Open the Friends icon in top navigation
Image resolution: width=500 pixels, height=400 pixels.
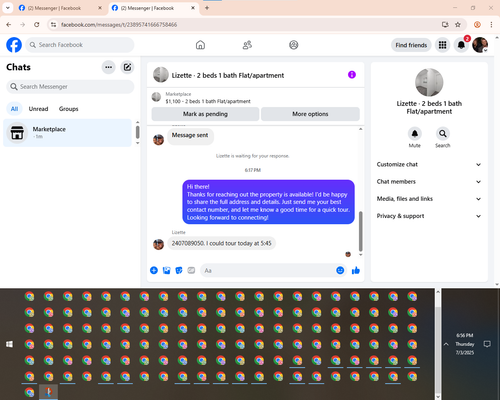(x=247, y=45)
